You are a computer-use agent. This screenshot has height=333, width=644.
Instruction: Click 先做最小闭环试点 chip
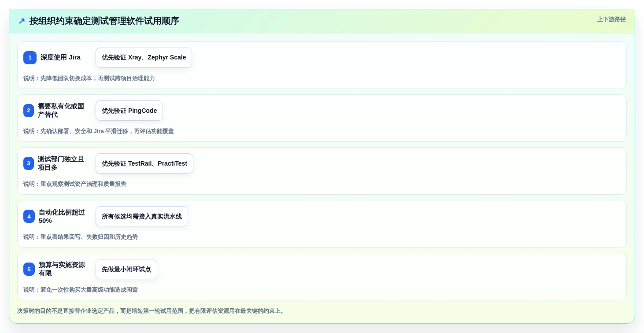pos(126,269)
